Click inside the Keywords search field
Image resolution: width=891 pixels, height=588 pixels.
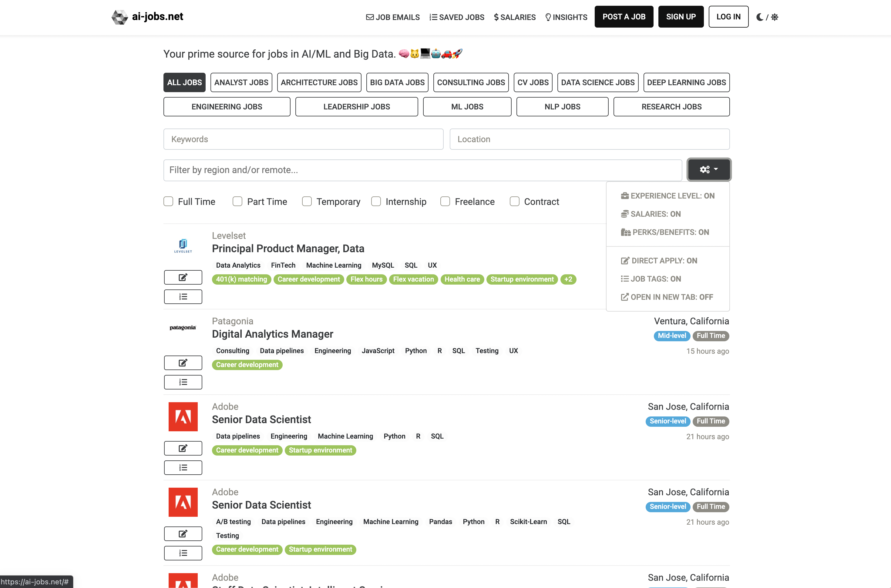point(303,139)
